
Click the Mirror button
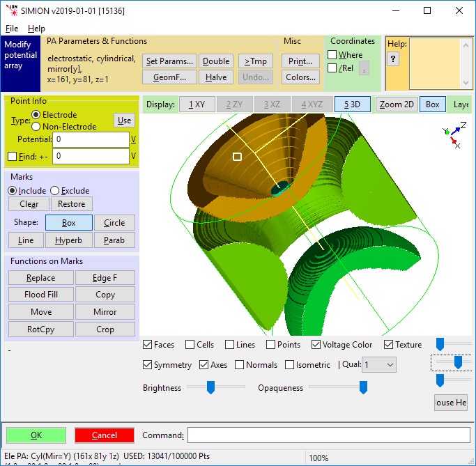coord(105,312)
